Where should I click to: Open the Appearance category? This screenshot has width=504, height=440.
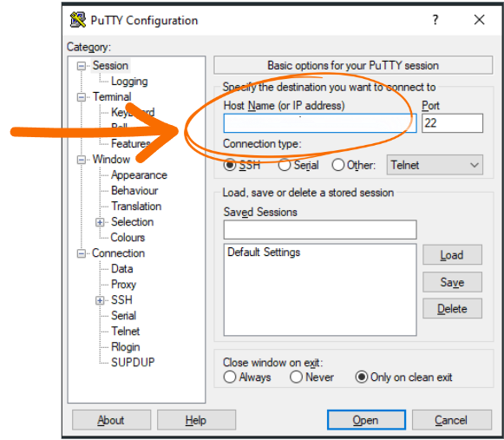click(x=139, y=175)
